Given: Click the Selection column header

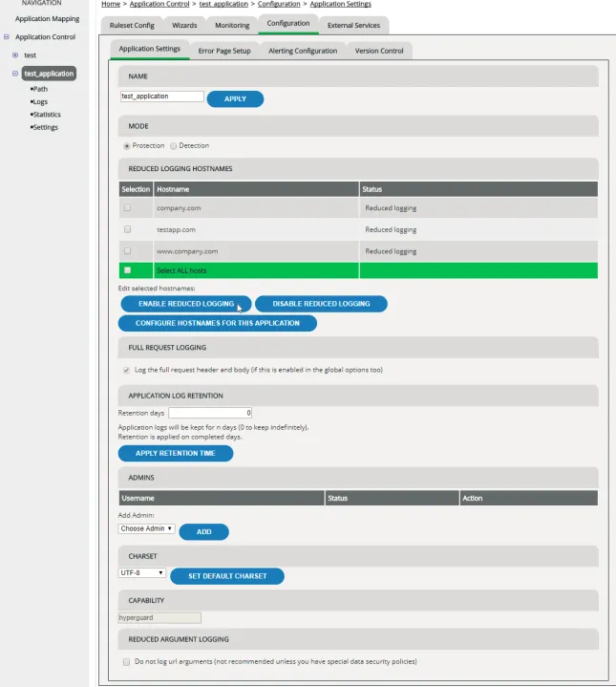Looking at the screenshot, I should pos(136,189).
